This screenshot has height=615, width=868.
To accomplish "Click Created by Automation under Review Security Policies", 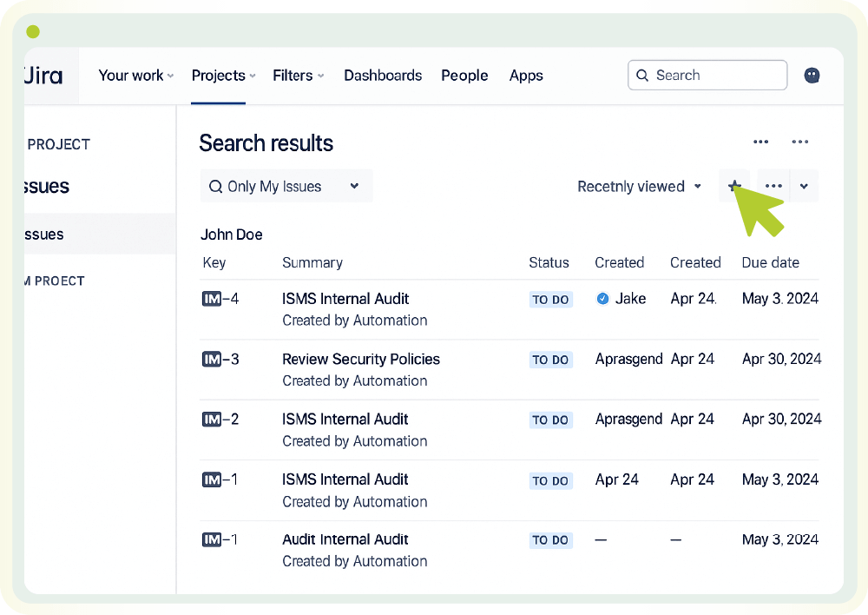I will point(355,381).
